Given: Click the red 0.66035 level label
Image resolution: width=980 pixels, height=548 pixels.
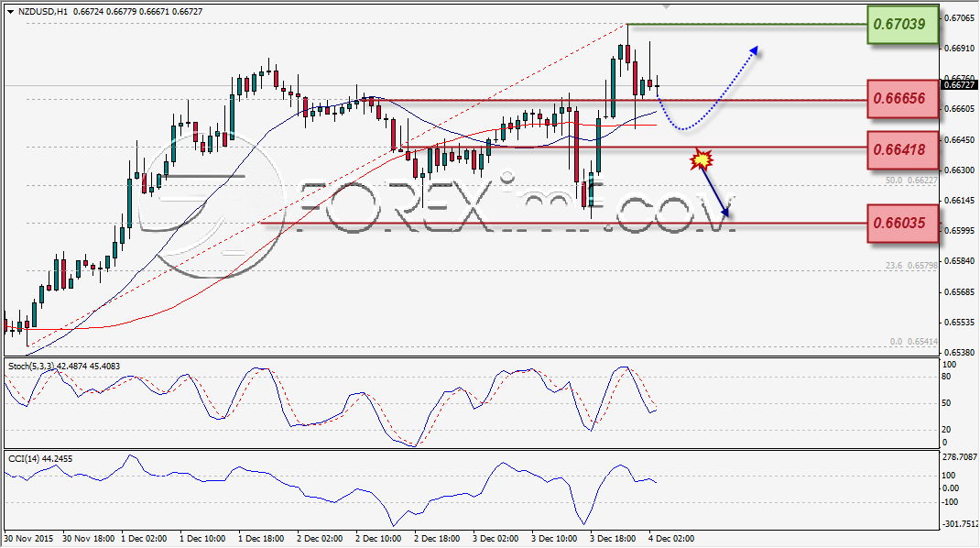Looking at the screenshot, I should (902, 224).
